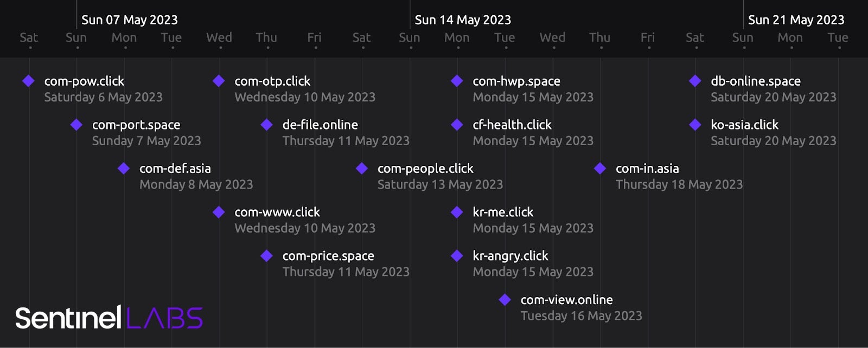The height and width of the screenshot is (348, 868).
Task: Click the com-hwp.space domain label
Action: pos(516,81)
